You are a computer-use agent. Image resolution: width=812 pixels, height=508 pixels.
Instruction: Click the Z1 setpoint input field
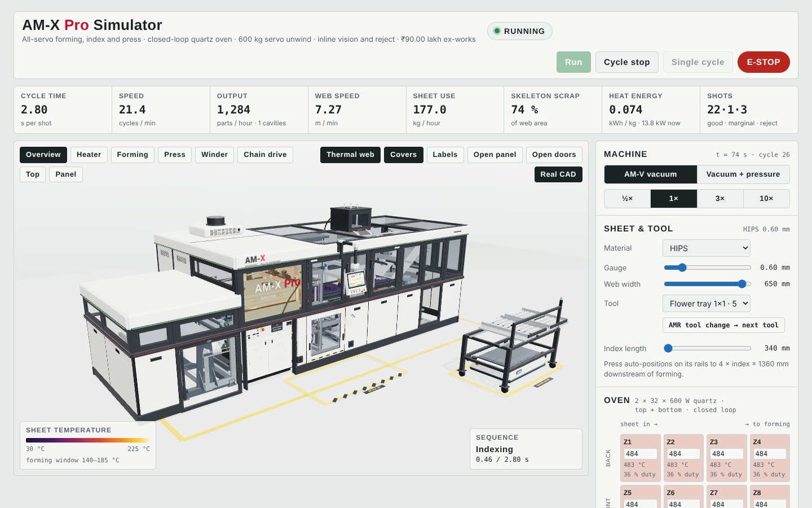(640, 454)
